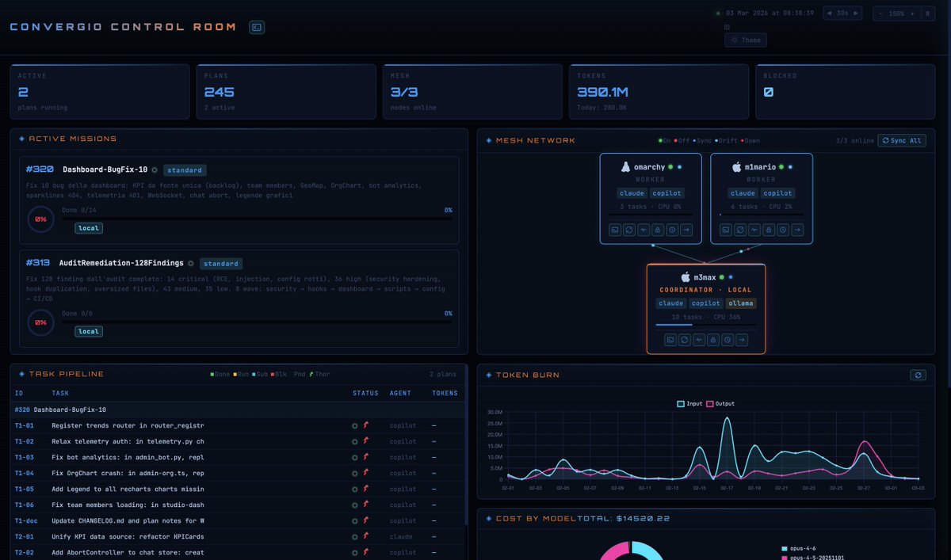
Task: Toggle the Output series in Token Burn legend
Action: [720, 404]
